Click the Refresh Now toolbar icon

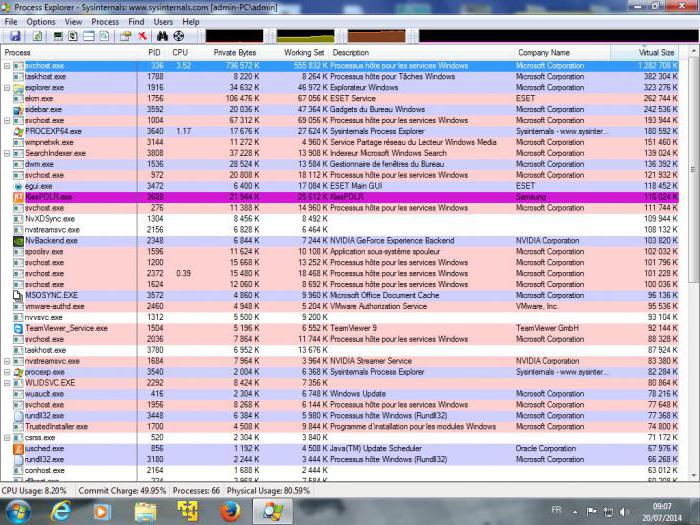point(37,36)
